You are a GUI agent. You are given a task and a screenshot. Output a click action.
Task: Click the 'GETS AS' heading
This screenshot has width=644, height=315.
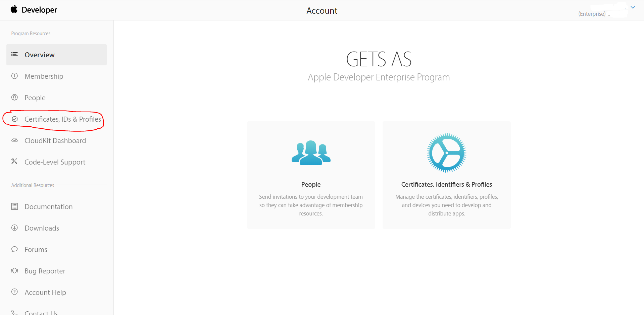click(x=379, y=59)
